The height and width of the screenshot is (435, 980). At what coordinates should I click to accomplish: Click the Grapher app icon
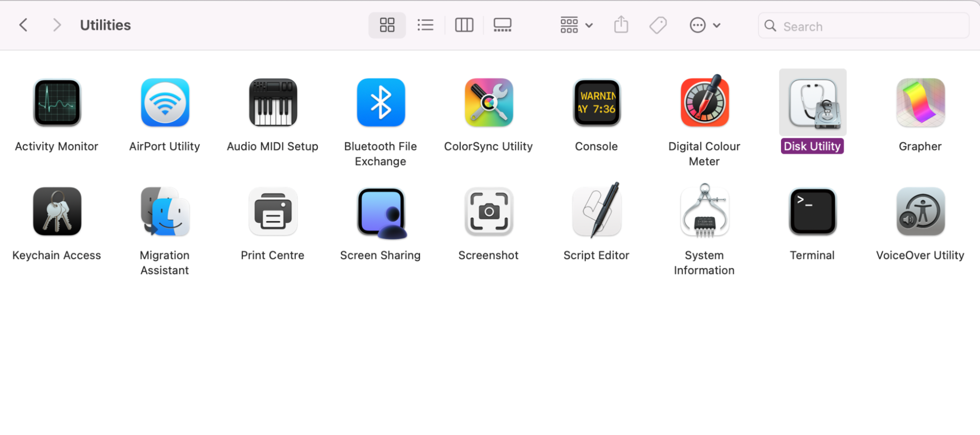click(921, 102)
